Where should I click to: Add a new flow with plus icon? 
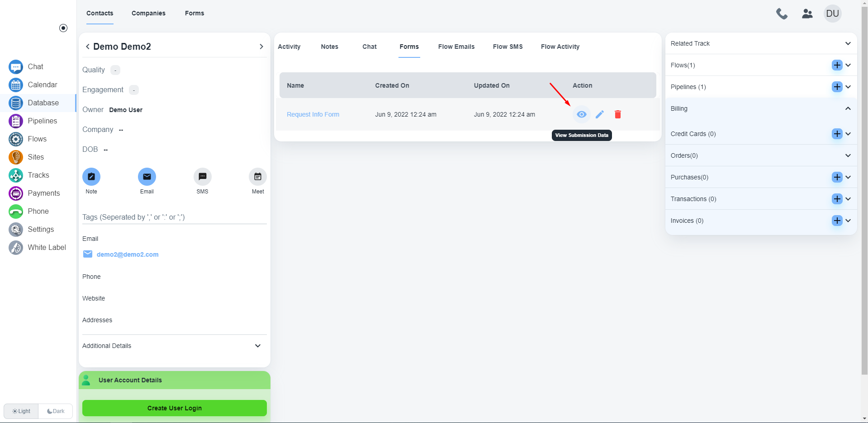(x=837, y=65)
